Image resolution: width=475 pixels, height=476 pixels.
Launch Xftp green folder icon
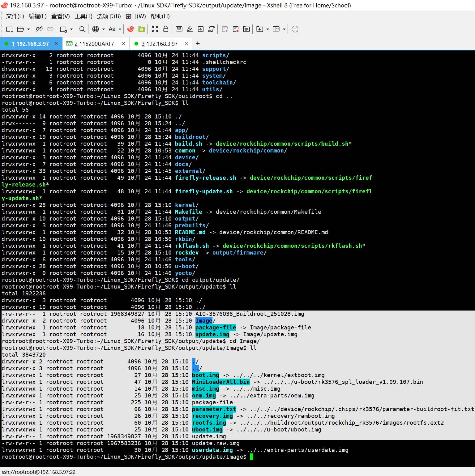tap(142, 29)
